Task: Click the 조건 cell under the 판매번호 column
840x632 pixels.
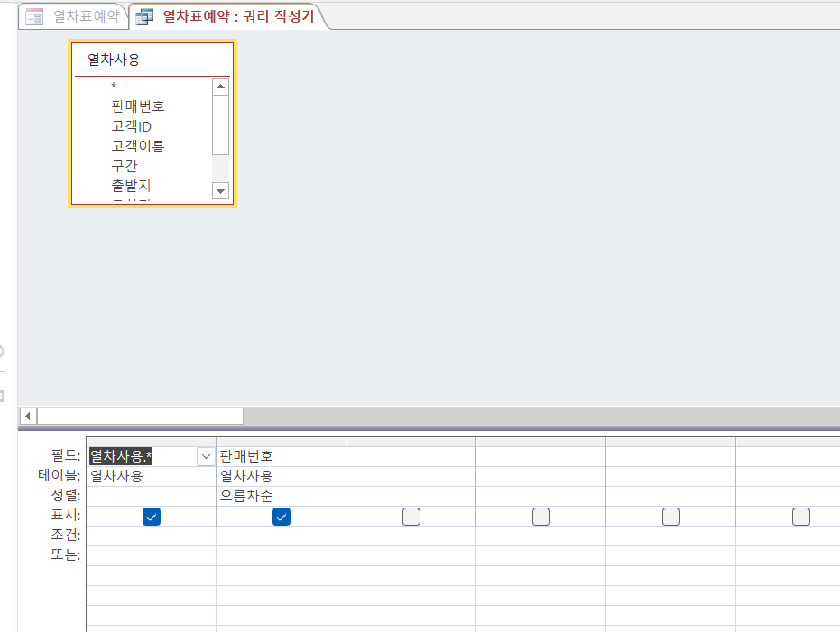Action: pos(281,536)
